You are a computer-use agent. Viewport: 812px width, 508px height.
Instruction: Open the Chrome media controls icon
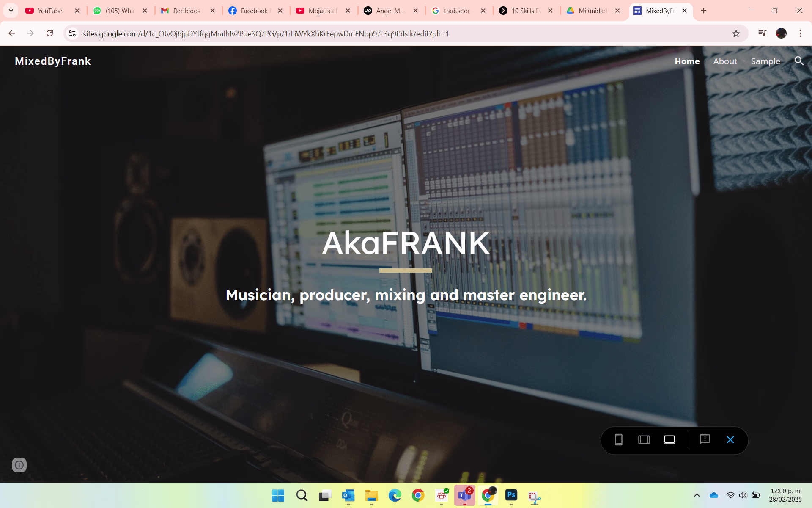[762, 33]
